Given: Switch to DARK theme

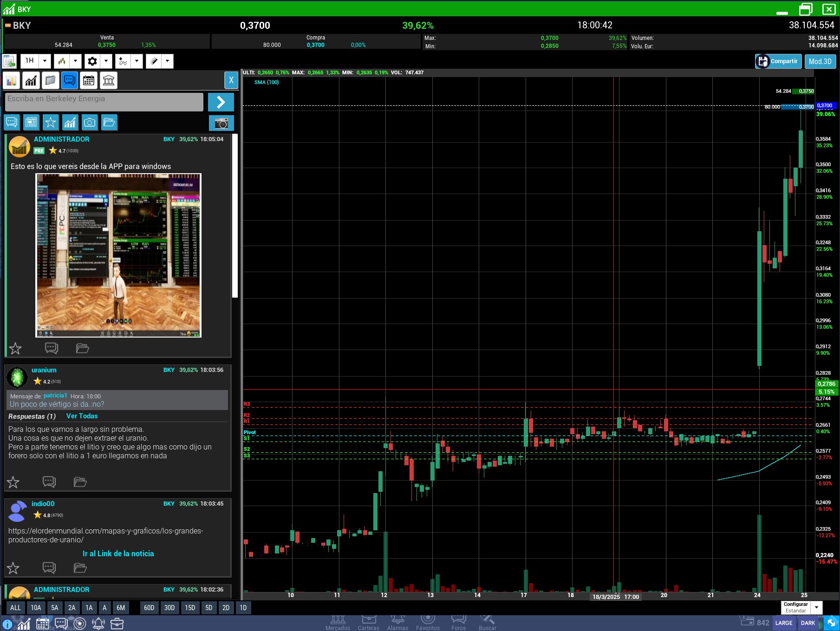Looking at the screenshot, I should click(x=808, y=623).
